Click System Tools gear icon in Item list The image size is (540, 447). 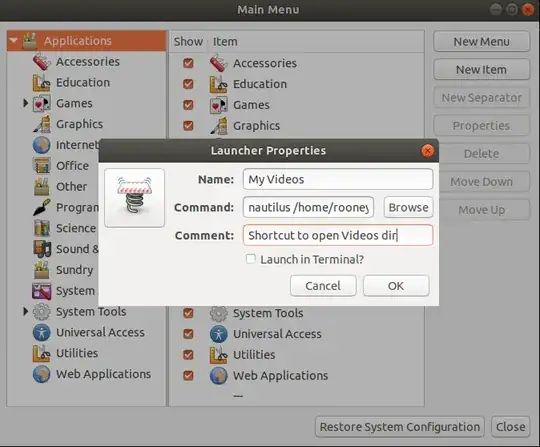pyautogui.click(x=219, y=313)
